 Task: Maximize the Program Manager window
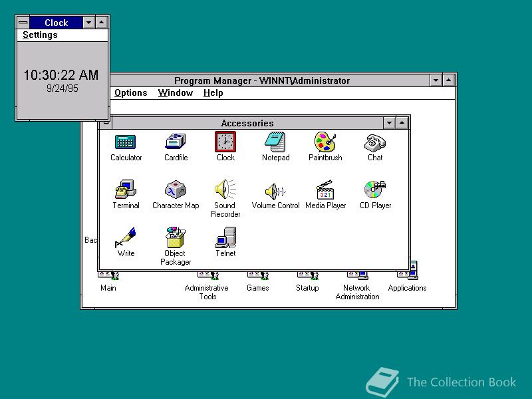pyautogui.click(x=448, y=80)
